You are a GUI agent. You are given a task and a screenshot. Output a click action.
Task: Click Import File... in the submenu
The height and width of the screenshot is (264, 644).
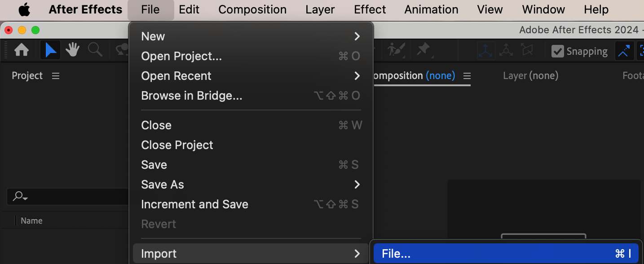coord(506,254)
